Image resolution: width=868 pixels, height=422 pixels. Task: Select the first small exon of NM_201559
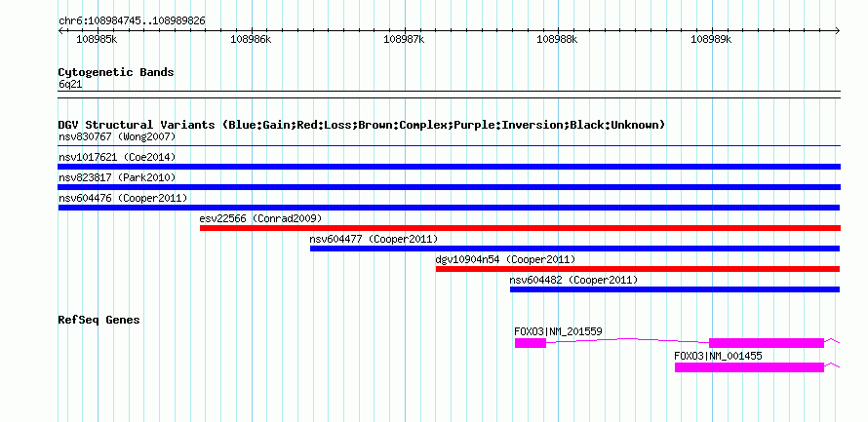(x=531, y=343)
